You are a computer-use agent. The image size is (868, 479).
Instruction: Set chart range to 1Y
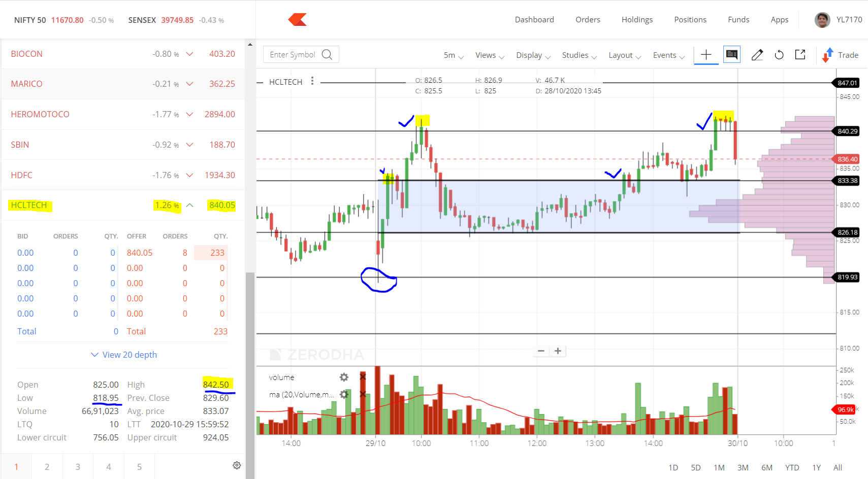point(817,467)
